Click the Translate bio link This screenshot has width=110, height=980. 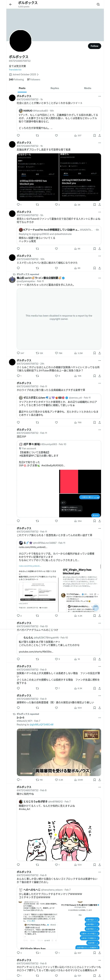(15, 70)
